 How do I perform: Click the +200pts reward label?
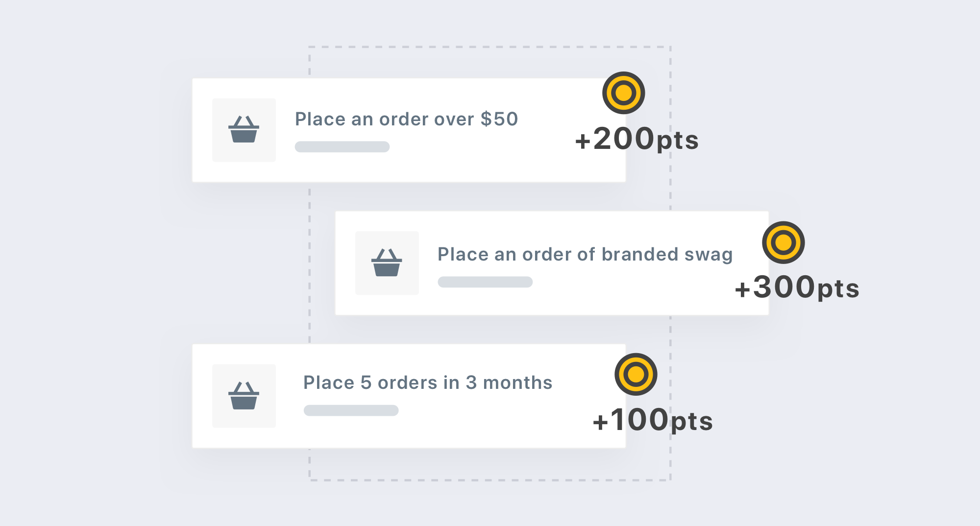[x=637, y=139]
